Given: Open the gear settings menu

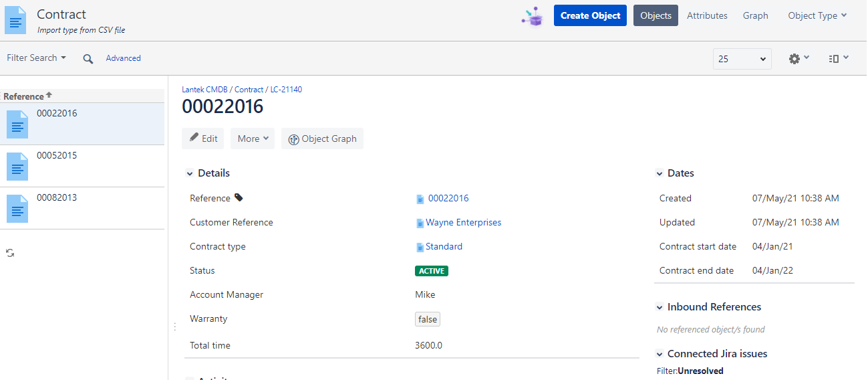Looking at the screenshot, I should [x=799, y=58].
